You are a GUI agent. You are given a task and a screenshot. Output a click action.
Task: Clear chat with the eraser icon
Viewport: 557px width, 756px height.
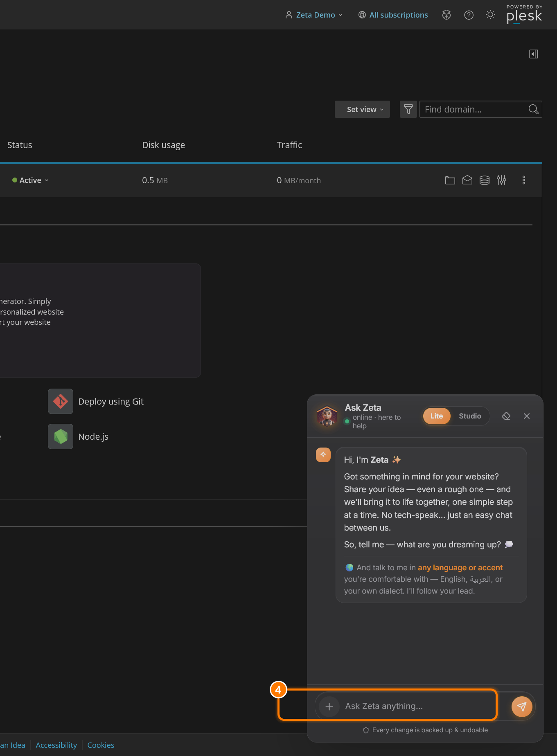506,416
